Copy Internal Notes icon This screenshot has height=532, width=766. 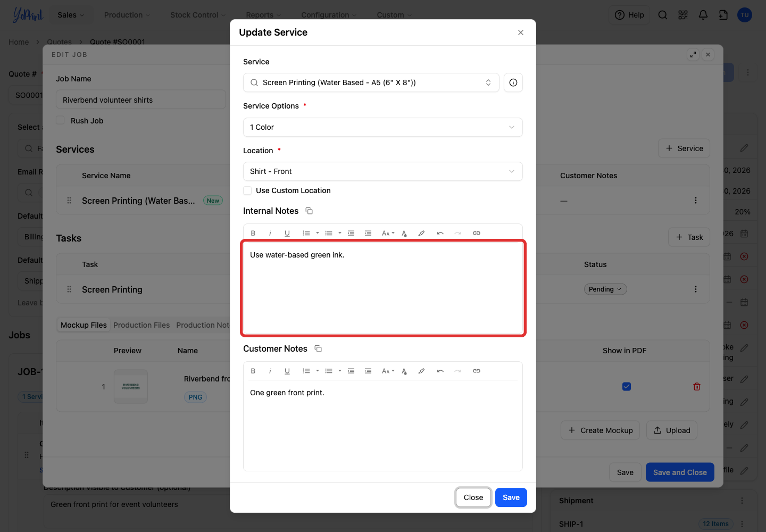click(x=309, y=211)
